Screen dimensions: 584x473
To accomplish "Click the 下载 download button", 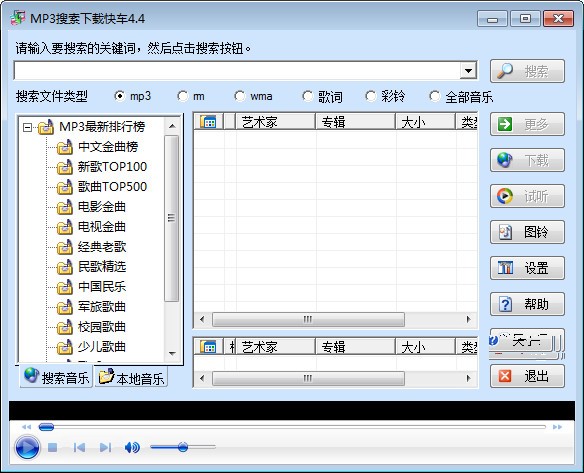I will coord(527,160).
